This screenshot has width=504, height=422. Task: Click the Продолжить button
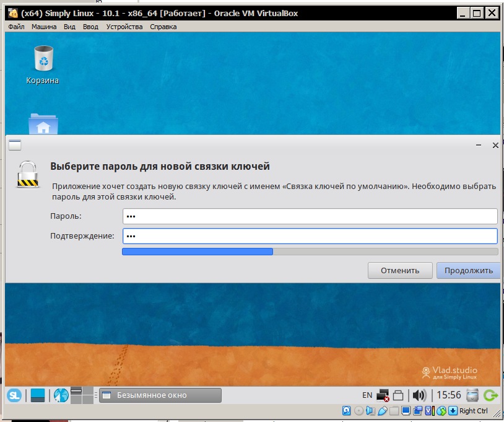[468, 271]
